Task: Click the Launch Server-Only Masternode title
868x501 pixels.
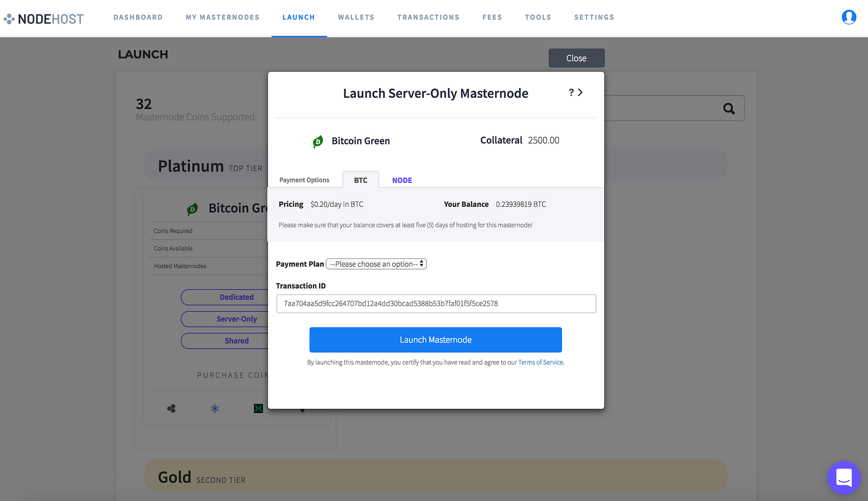Action: 436,93
